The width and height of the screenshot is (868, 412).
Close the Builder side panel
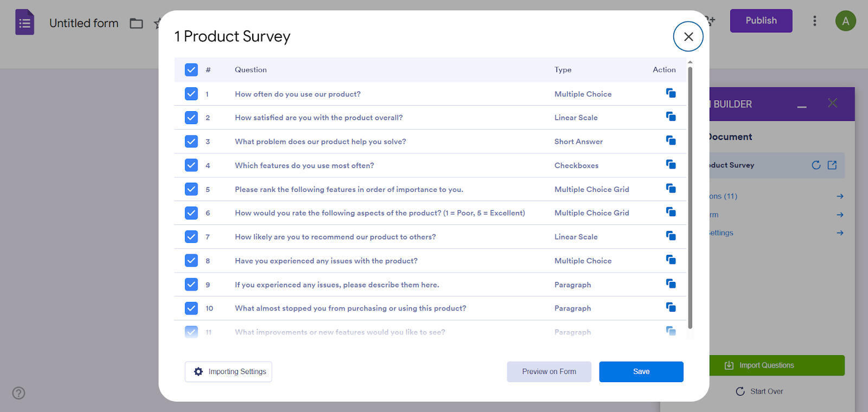pyautogui.click(x=833, y=103)
